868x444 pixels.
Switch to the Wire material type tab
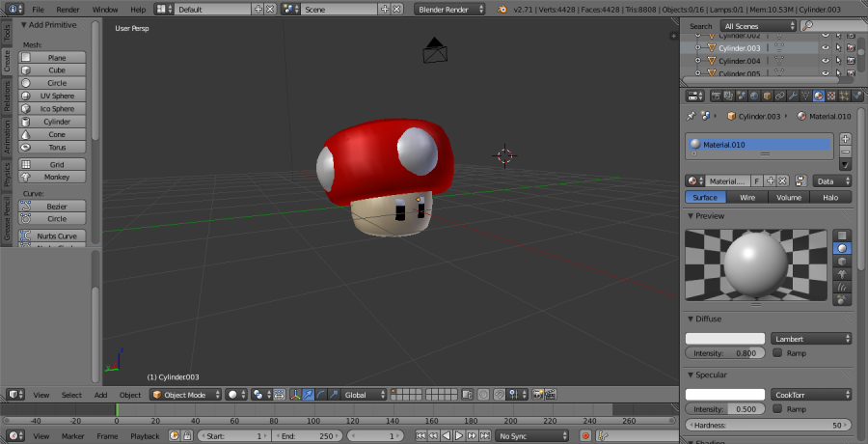click(746, 197)
